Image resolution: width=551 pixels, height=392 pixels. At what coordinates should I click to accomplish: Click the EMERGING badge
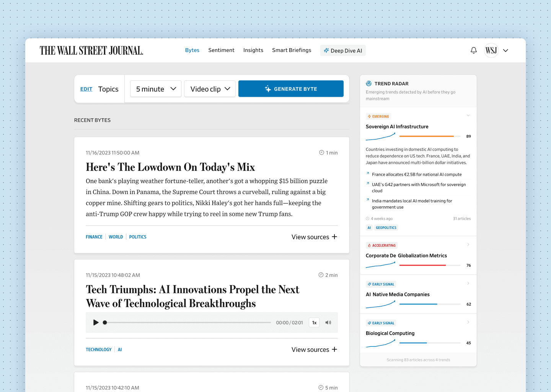coord(378,116)
